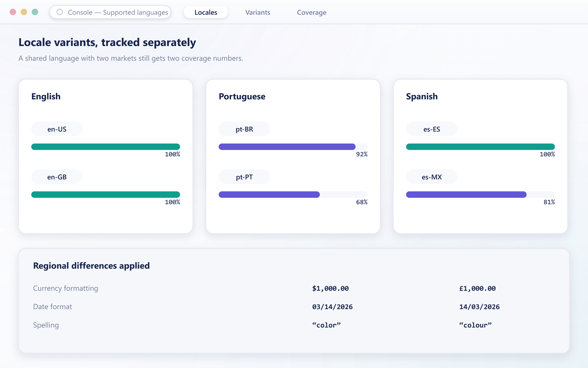588x368 pixels.
Task: Click the es-MX 81% progress bar
Action: tap(481, 195)
